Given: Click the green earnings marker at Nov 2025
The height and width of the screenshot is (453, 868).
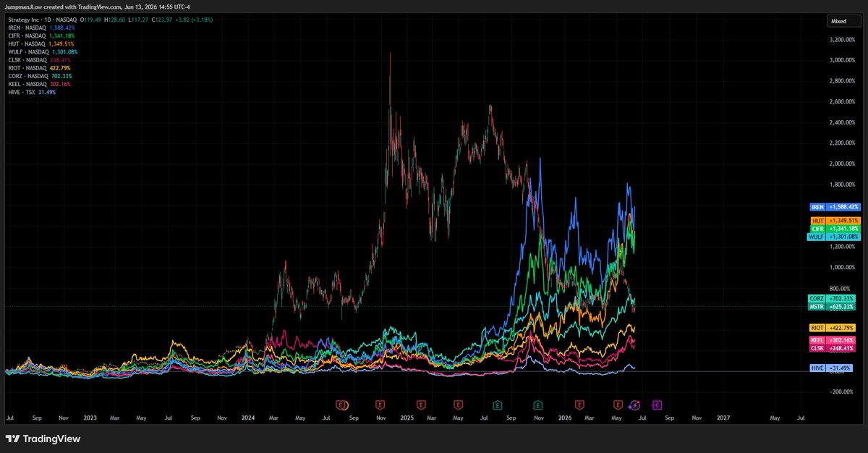Looking at the screenshot, I should [x=537, y=404].
